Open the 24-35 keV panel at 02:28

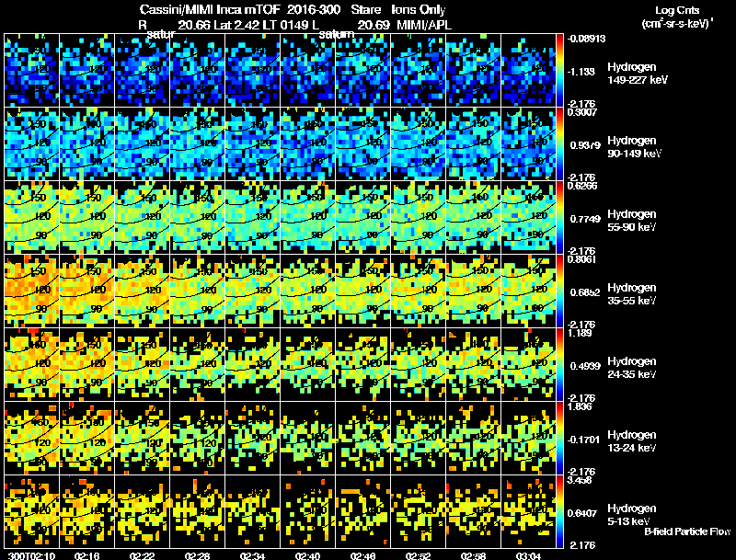(x=197, y=364)
